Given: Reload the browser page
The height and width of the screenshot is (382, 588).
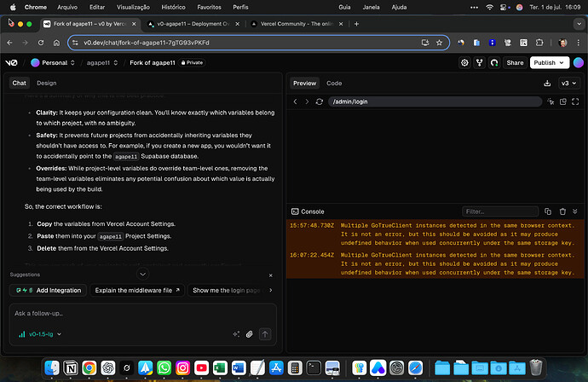Looking at the screenshot, I should [41, 43].
